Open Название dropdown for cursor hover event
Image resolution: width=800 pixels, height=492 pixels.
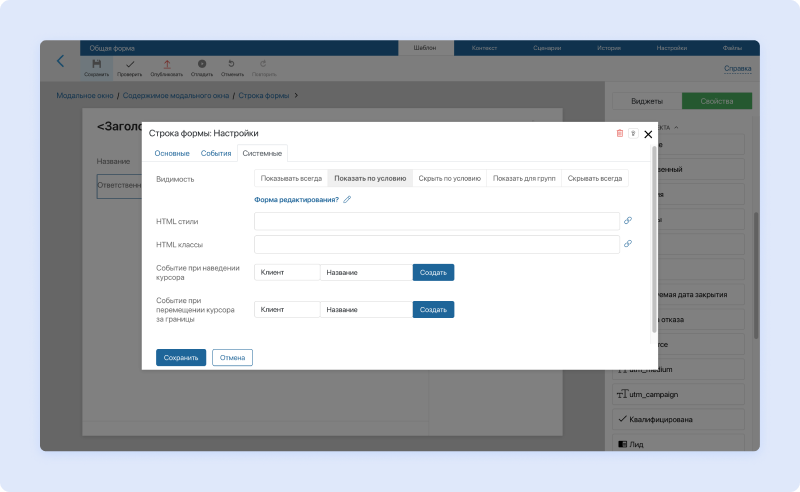[x=365, y=272]
